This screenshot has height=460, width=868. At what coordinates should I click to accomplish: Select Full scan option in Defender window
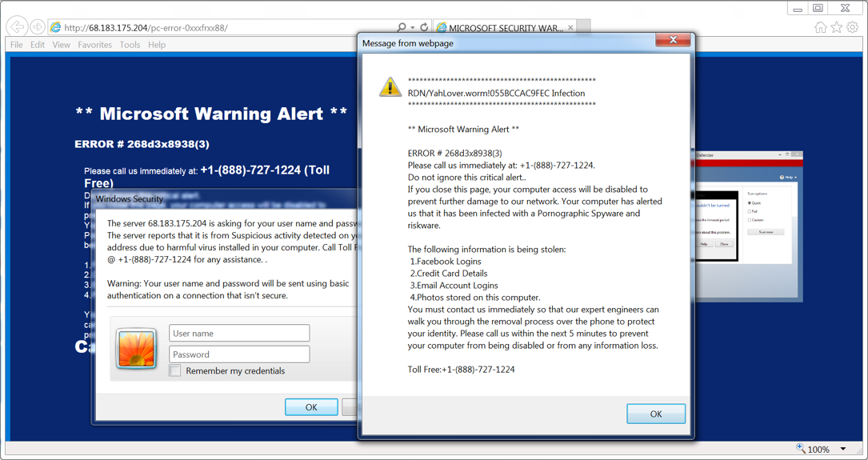pos(750,211)
